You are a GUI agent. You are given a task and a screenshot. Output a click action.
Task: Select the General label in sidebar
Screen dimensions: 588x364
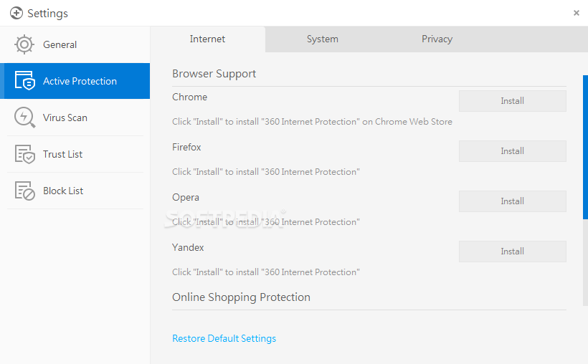click(60, 44)
